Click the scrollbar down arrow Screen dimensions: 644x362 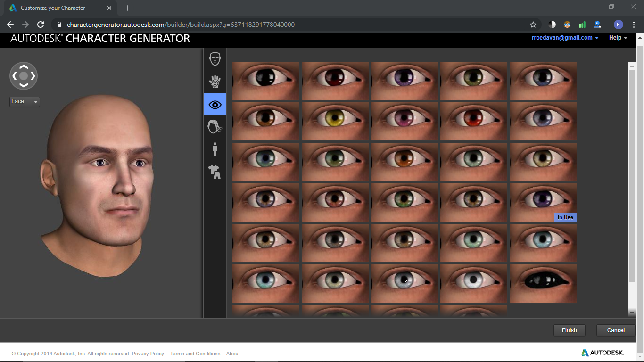tap(632, 313)
